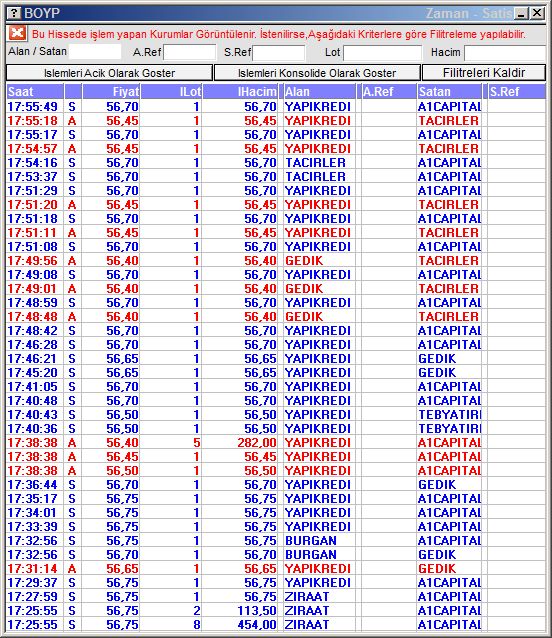Viewport: 552px width, 638px height.
Task: Sort by the Fiyat column header
Action: coord(111,92)
